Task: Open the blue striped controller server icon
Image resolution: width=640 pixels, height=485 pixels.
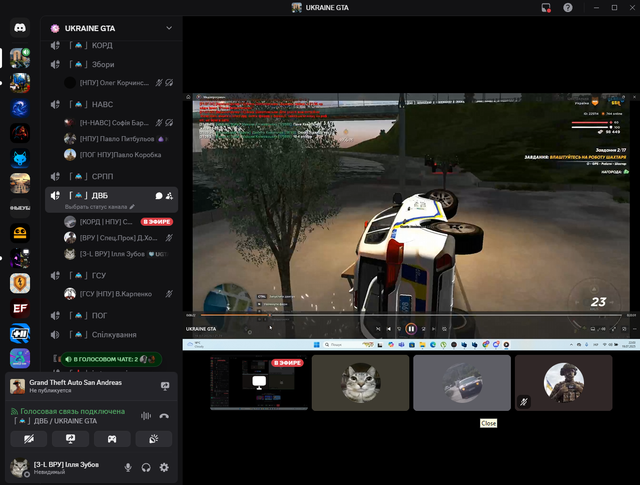Action: [20, 333]
